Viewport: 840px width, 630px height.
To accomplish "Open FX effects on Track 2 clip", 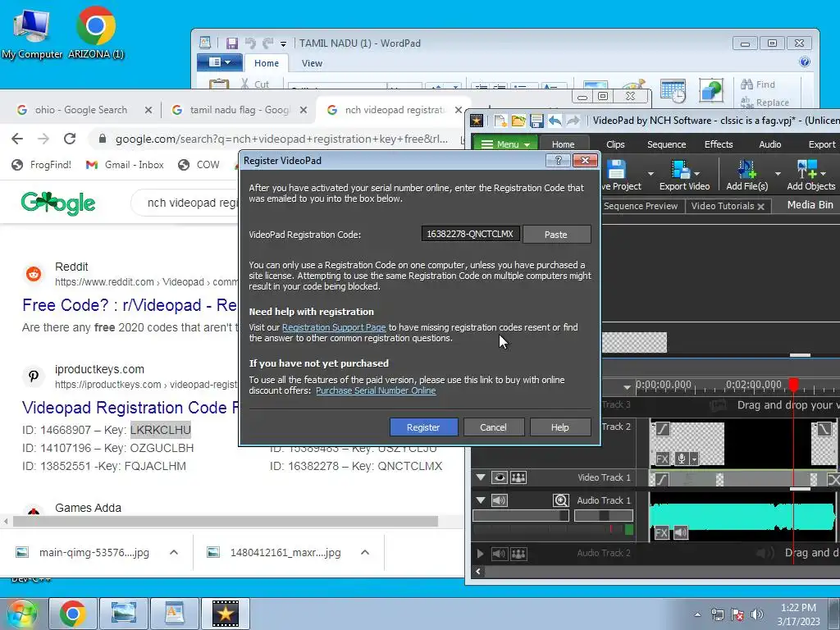I will [662, 459].
